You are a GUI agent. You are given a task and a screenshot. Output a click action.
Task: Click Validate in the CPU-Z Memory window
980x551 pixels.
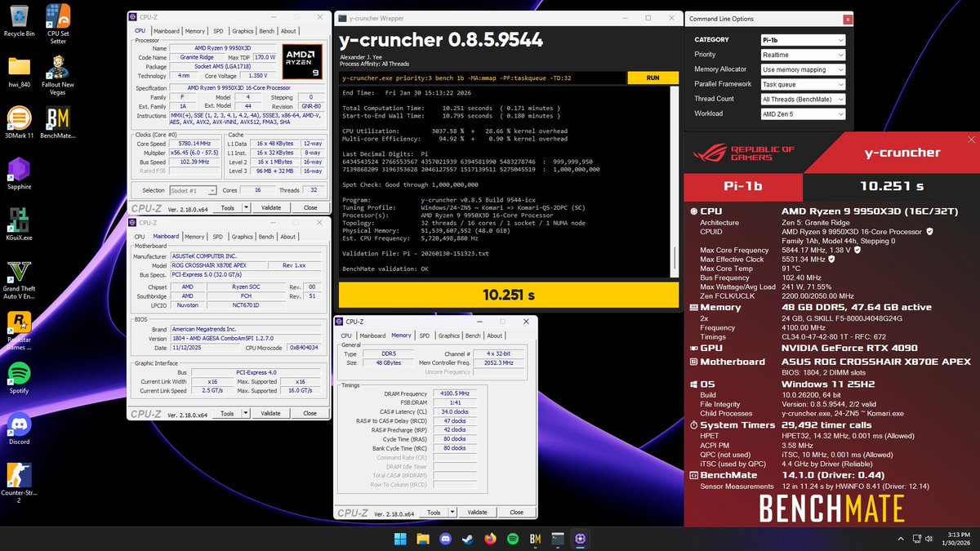[477, 513]
